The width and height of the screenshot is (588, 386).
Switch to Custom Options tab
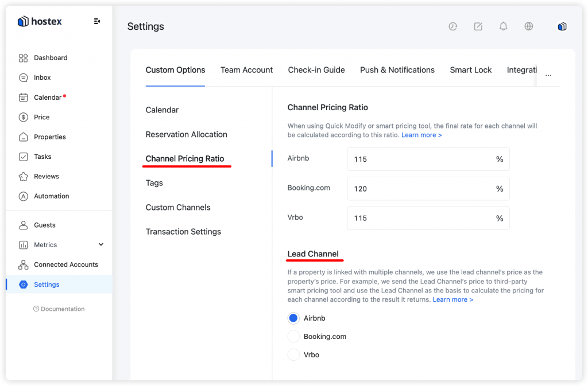[x=175, y=70]
